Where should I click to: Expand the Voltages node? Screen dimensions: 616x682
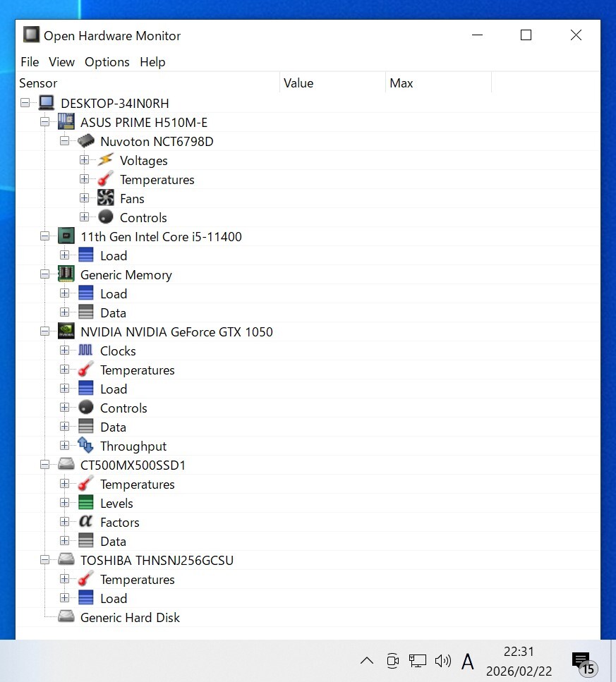point(85,160)
